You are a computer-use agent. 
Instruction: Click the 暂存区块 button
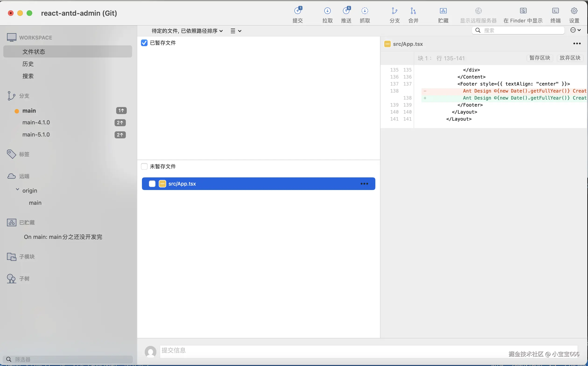540,58
